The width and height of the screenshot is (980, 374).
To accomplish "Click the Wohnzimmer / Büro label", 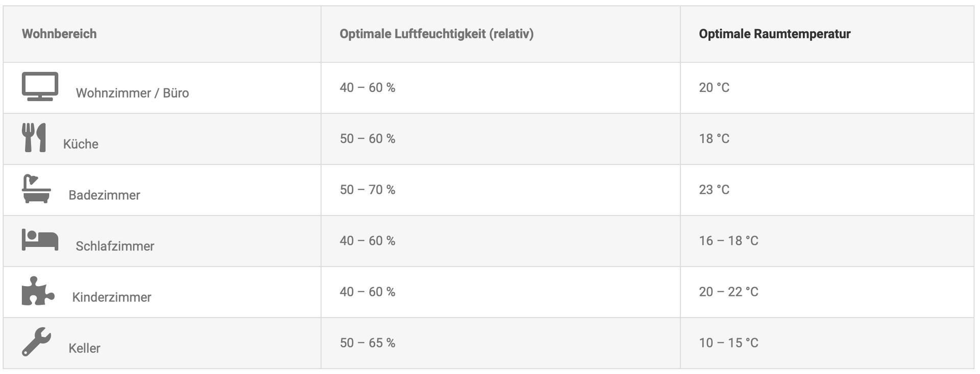I will (x=132, y=93).
